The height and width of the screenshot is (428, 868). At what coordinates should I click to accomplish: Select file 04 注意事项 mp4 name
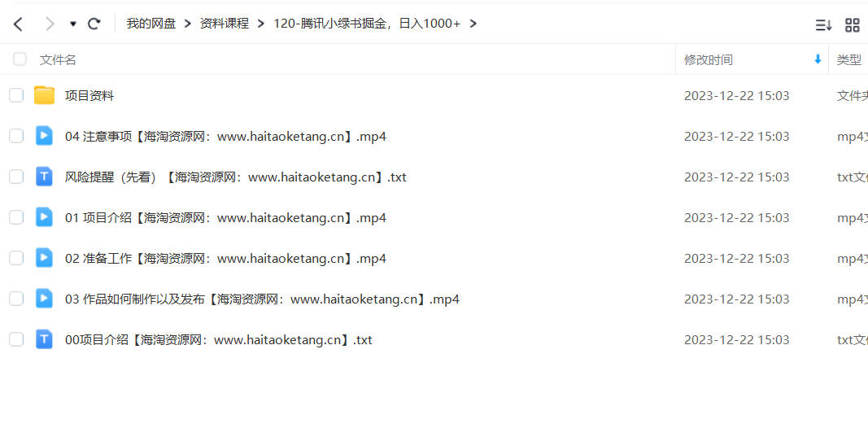point(226,136)
